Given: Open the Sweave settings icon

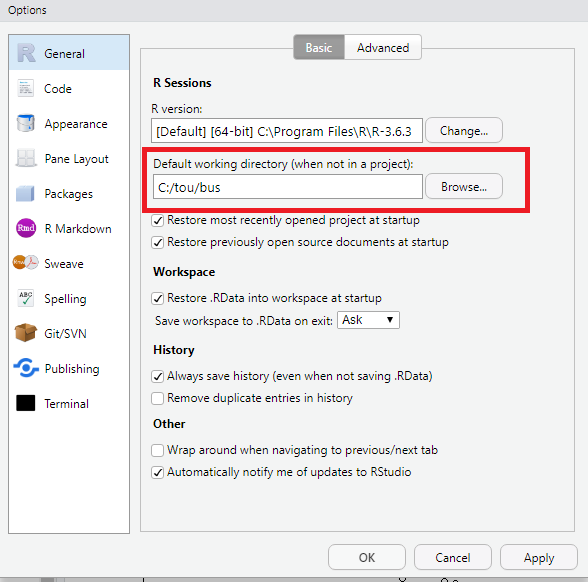Looking at the screenshot, I should pyautogui.click(x=26, y=263).
